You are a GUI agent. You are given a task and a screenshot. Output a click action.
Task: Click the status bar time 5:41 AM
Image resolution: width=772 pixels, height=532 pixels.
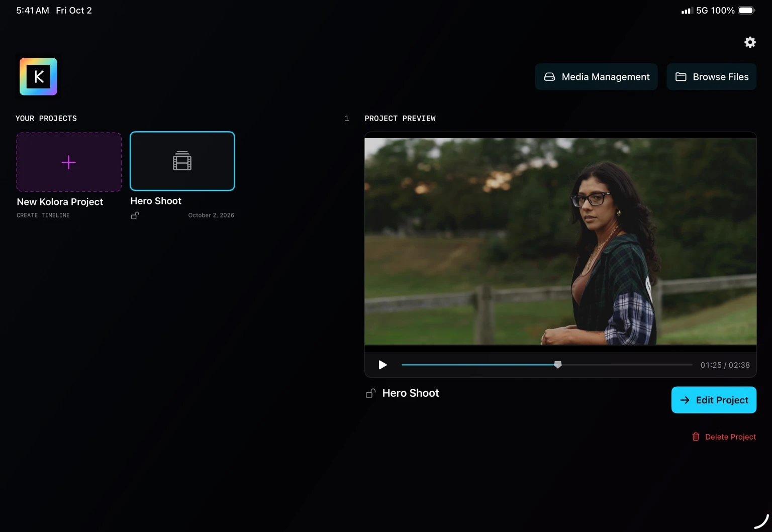[x=33, y=11]
